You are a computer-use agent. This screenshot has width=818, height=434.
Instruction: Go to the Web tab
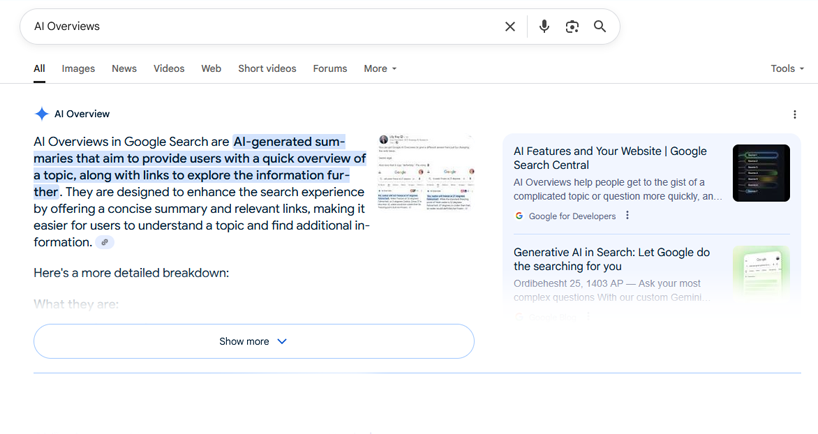[211, 68]
